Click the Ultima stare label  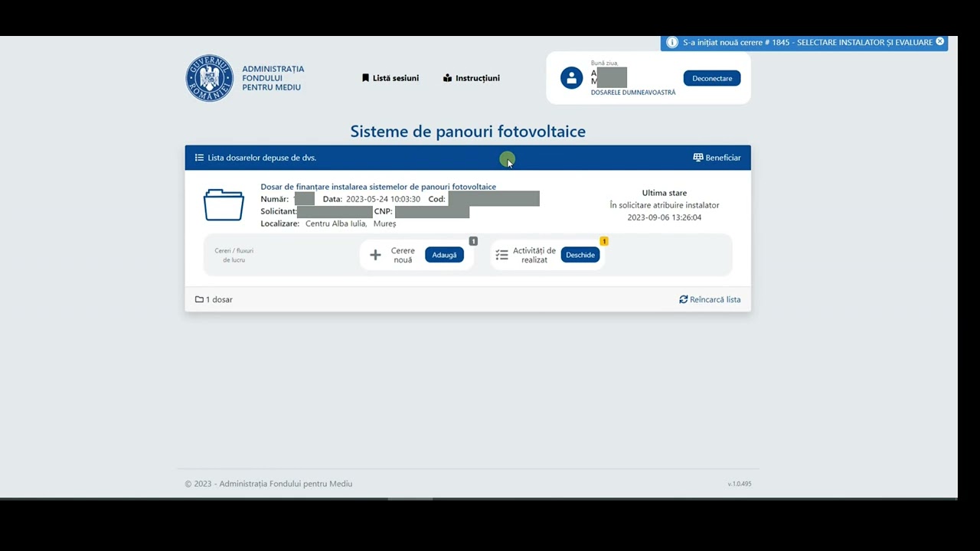click(665, 193)
